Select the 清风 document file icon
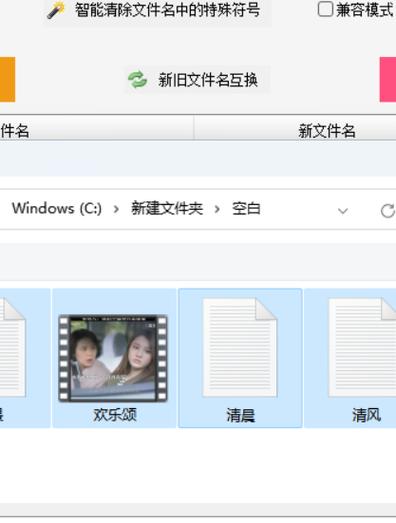The height and width of the screenshot is (523, 396). point(362,348)
